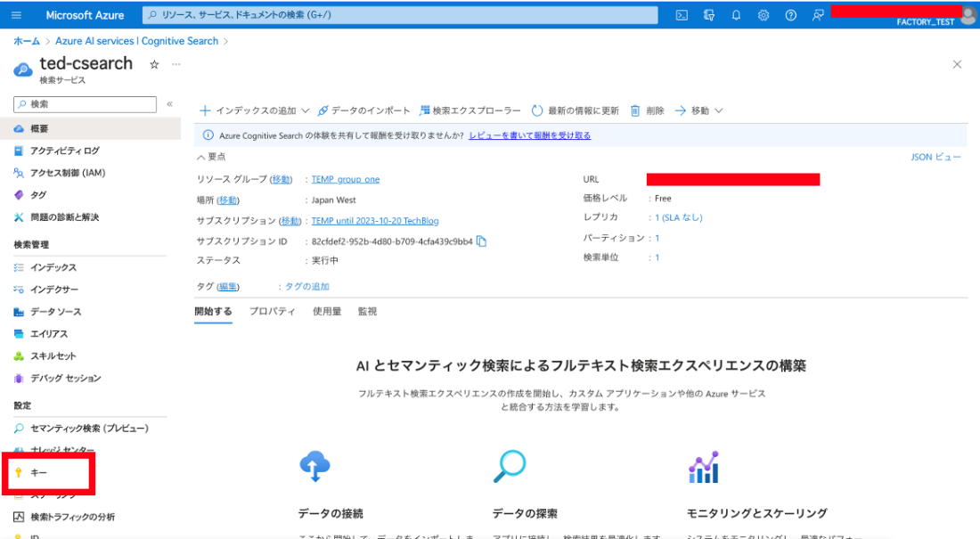Click the デバッグ セッション bug icon
The image size is (980, 539).
pos(19,379)
